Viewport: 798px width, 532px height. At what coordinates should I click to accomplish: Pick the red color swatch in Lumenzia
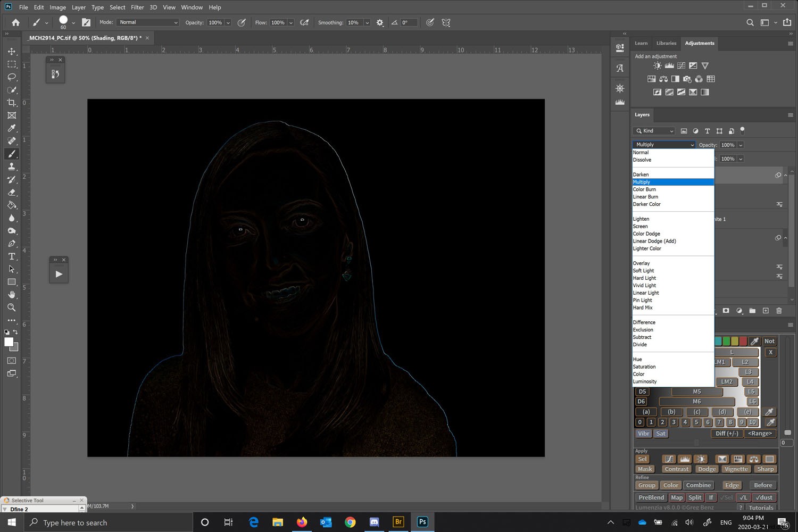pyautogui.click(x=743, y=341)
